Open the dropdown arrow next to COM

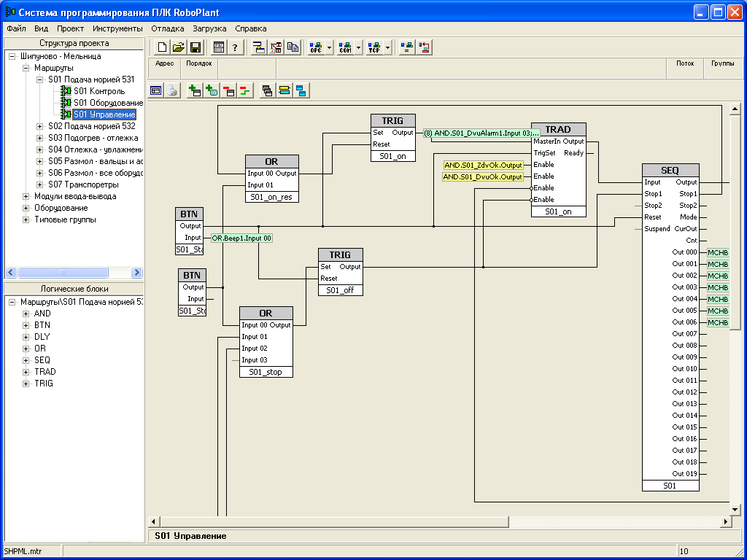click(359, 47)
